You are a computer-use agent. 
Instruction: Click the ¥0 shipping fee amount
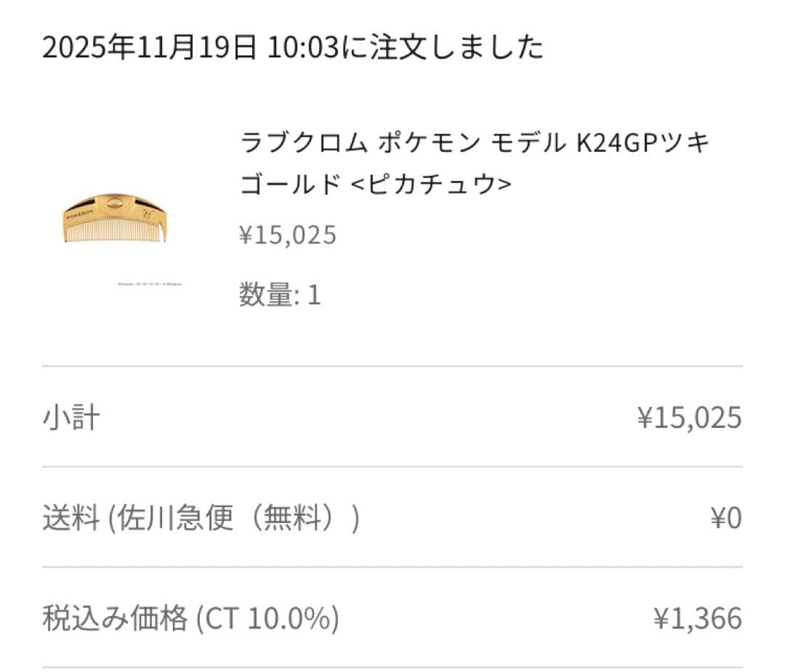point(725,519)
